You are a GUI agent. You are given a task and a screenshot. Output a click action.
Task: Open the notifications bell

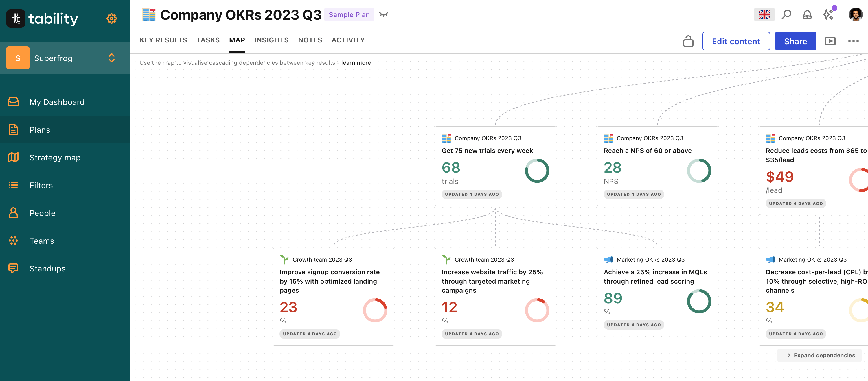pyautogui.click(x=807, y=14)
